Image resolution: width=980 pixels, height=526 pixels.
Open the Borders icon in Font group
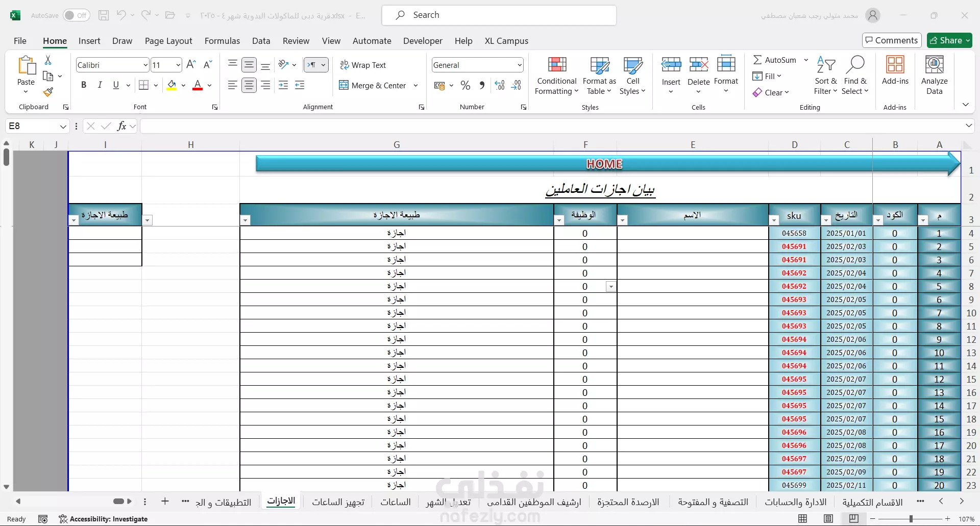(x=144, y=85)
